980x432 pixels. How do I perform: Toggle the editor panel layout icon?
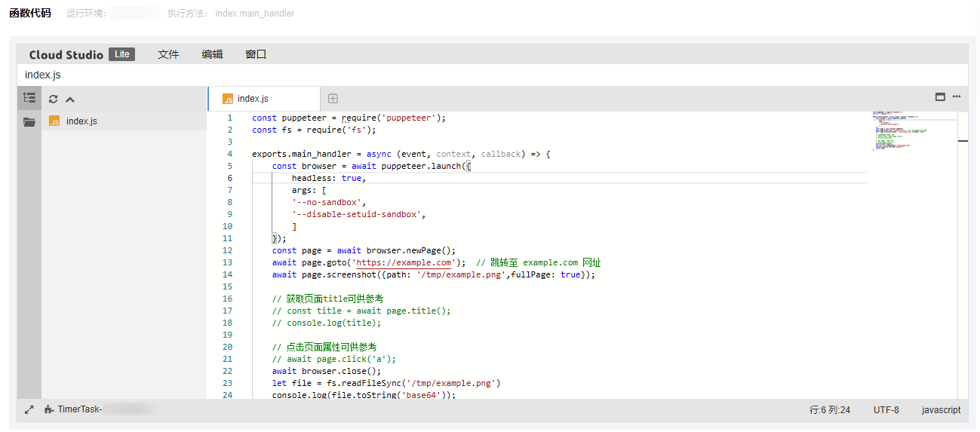[940, 97]
